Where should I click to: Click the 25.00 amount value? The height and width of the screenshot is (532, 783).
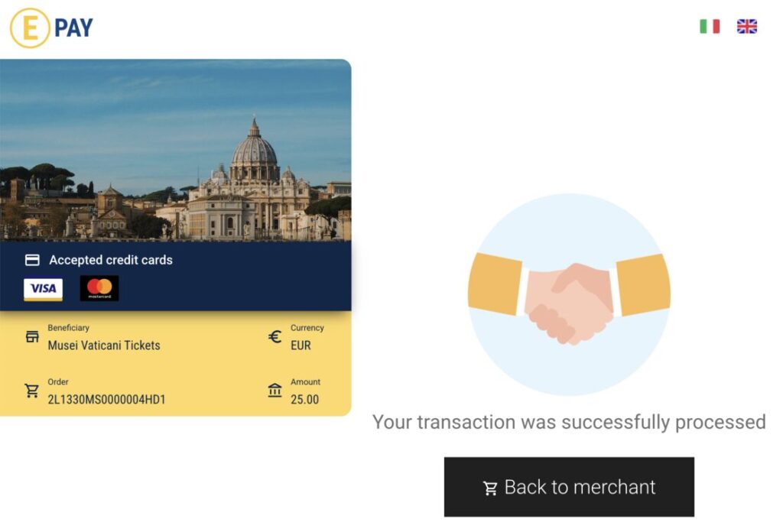tap(304, 400)
